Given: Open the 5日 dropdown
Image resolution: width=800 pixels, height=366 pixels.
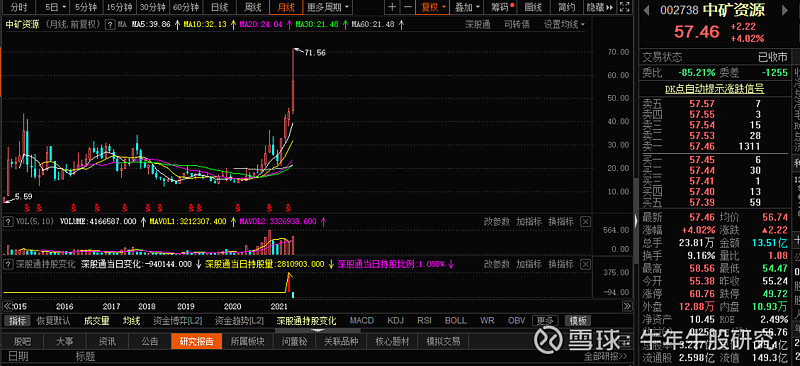Looking at the screenshot, I should coord(55,7).
